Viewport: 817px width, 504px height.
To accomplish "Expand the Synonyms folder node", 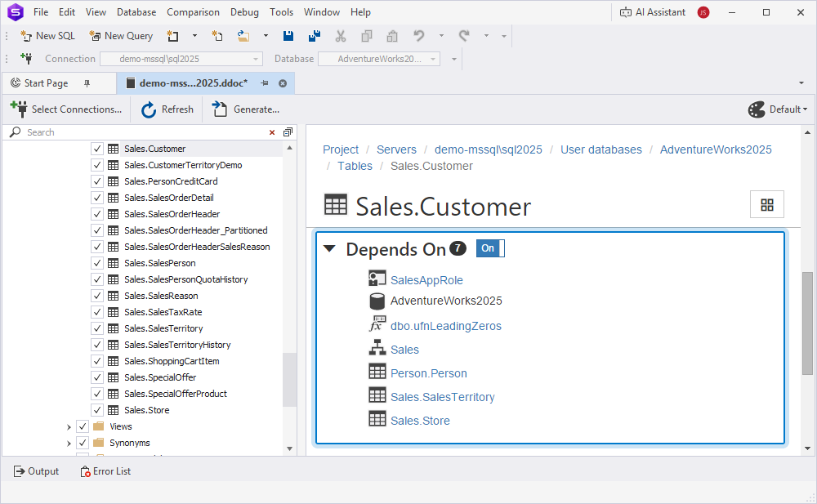I will tap(69, 443).
